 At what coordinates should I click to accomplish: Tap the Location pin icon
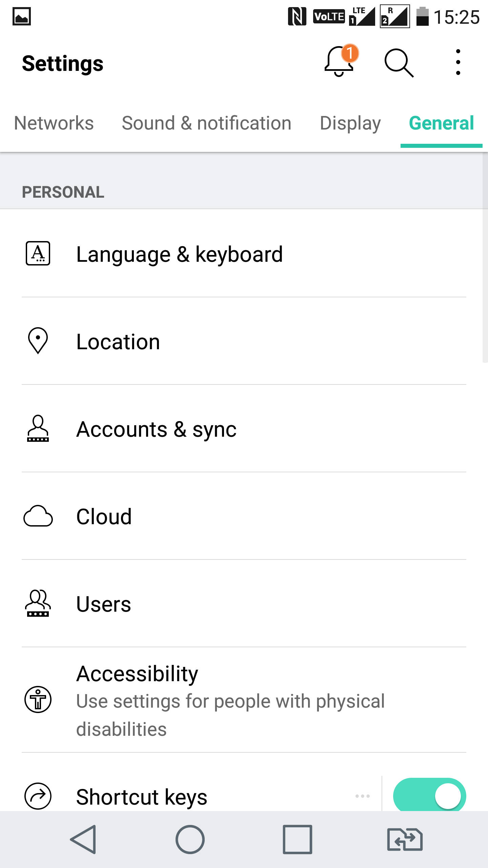[38, 341]
